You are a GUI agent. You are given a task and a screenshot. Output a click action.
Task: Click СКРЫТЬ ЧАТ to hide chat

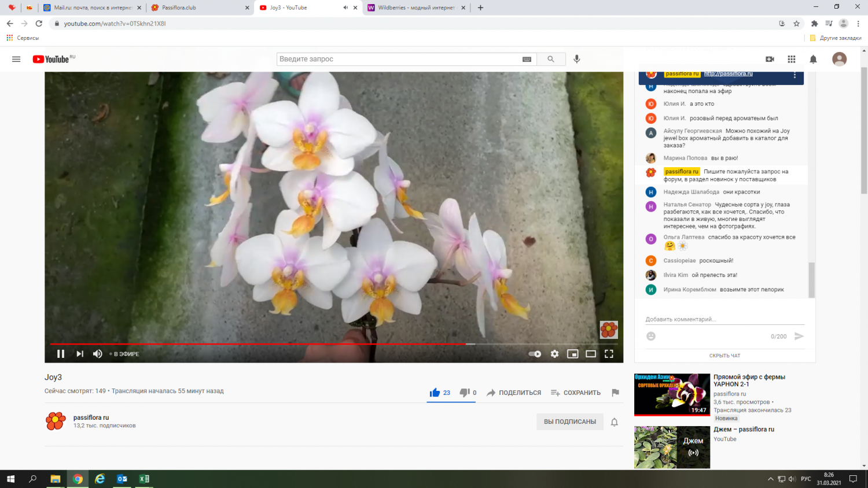point(724,356)
